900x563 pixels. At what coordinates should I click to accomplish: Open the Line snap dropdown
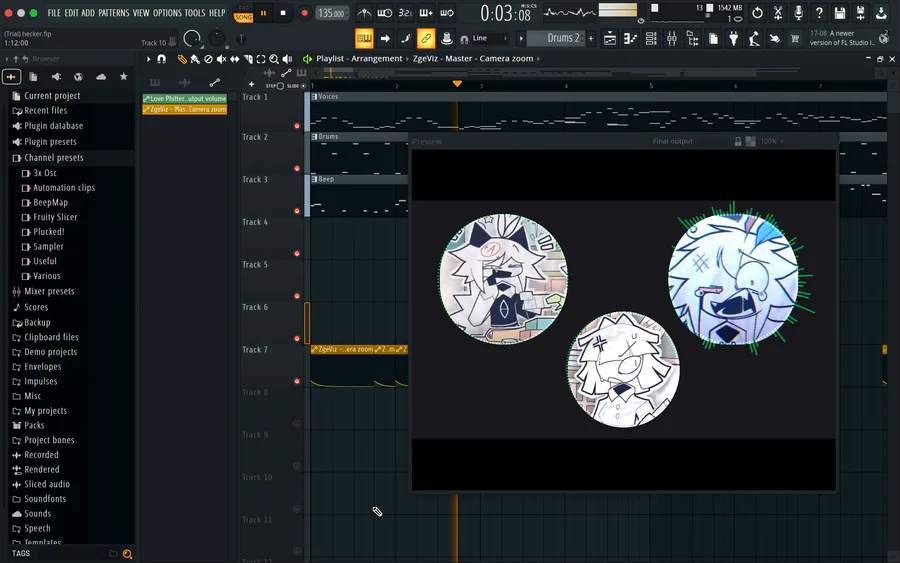coord(487,38)
